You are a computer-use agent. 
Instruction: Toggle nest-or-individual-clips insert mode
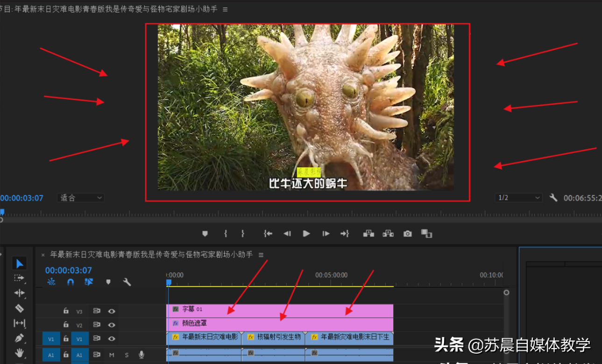[x=51, y=282]
